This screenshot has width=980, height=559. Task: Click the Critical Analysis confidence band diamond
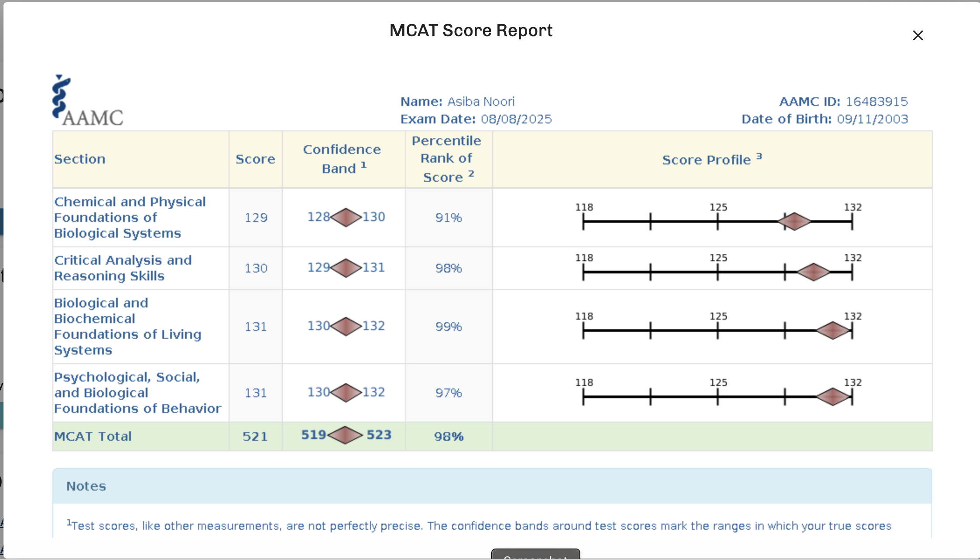(346, 268)
